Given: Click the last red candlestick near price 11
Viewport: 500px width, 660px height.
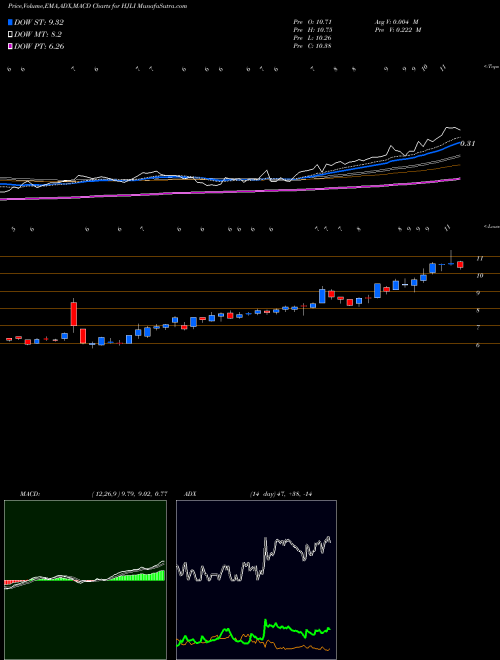Looking at the screenshot, I should point(460,264).
